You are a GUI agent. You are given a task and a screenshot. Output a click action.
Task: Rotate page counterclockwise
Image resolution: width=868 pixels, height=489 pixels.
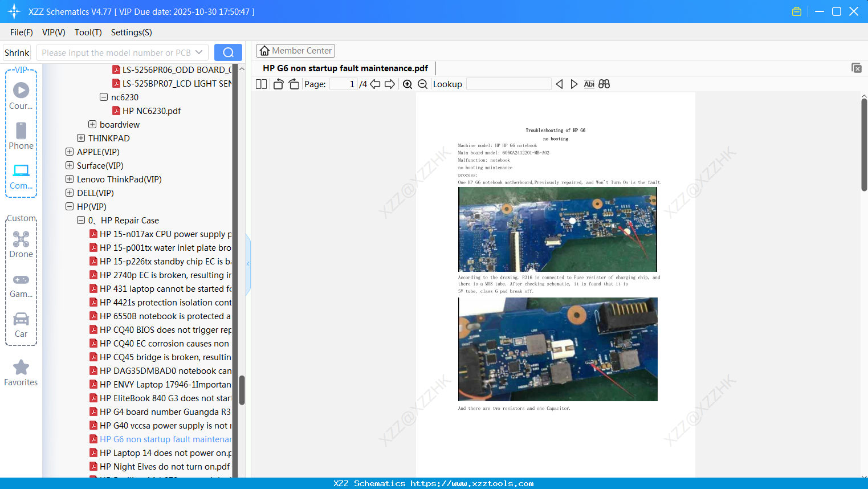coord(278,84)
